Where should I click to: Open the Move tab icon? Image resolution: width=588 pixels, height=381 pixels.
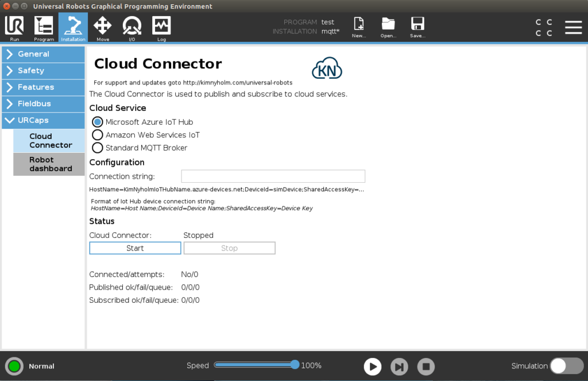pyautogui.click(x=102, y=28)
